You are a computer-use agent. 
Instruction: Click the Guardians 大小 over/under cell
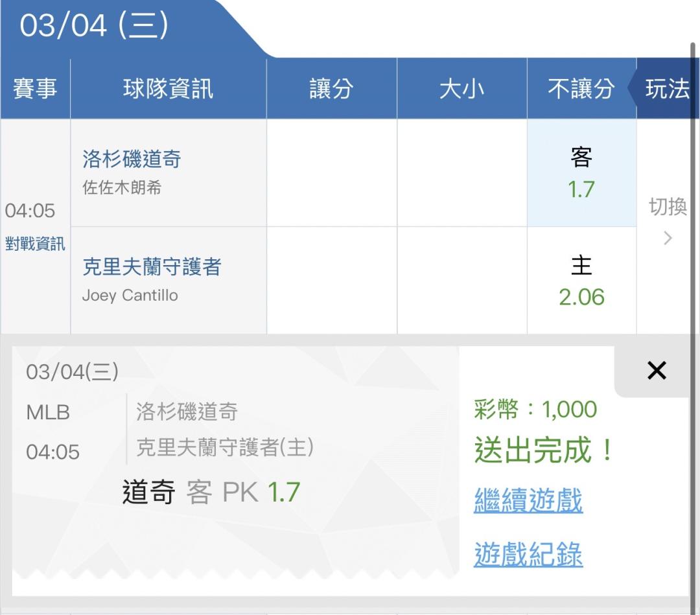(x=461, y=281)
